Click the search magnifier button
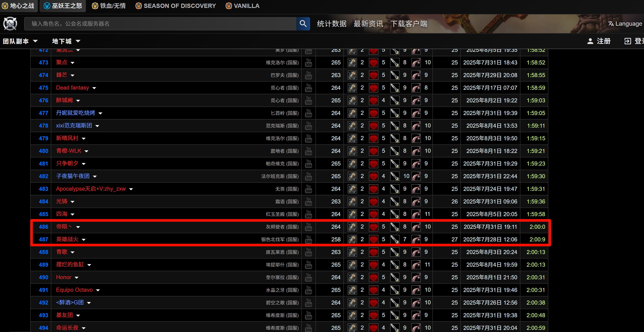 (303, 24)
